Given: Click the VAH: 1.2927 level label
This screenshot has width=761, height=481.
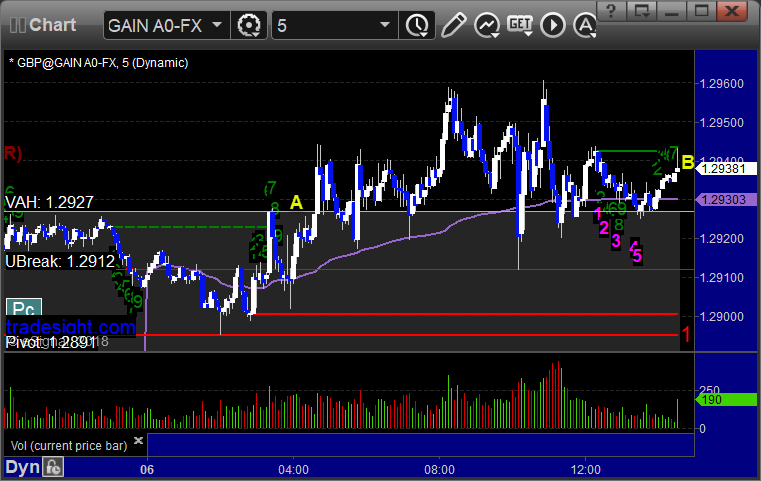Looking at the screenshot, I should click(x=49, y=202).
